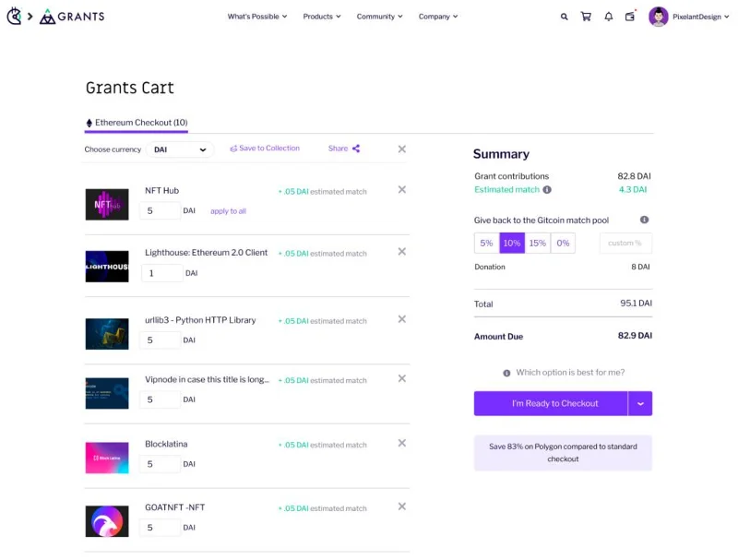Click GOATNFT -NFT grant title
The height and width of the screenshot is (560, 738).
[174, 507]
